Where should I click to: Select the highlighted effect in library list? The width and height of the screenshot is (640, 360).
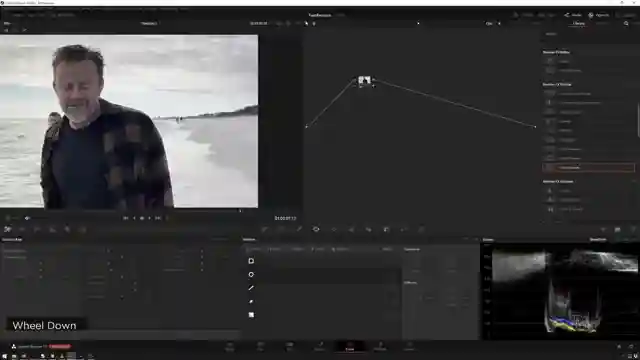(x=589, y=167)
